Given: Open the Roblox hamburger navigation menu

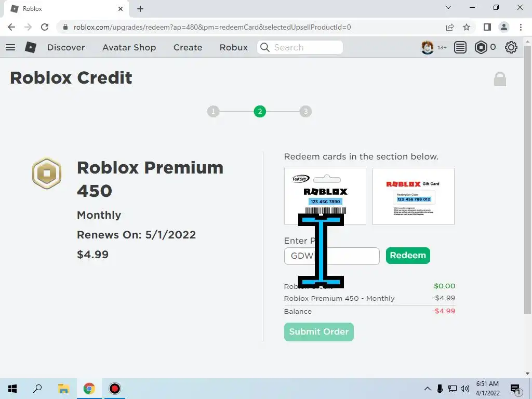Looking at the screenshot, I should point(10,47).
